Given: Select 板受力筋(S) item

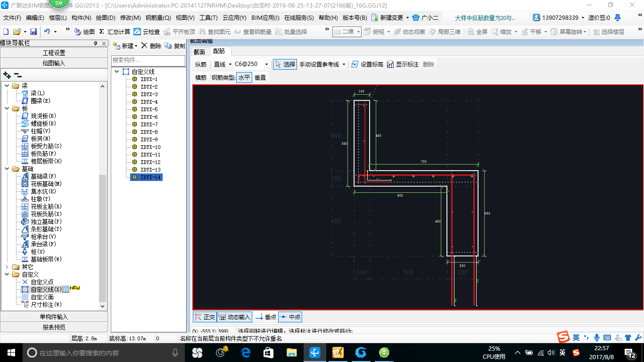Looking at the screenshot, I should tap(41, 146).
